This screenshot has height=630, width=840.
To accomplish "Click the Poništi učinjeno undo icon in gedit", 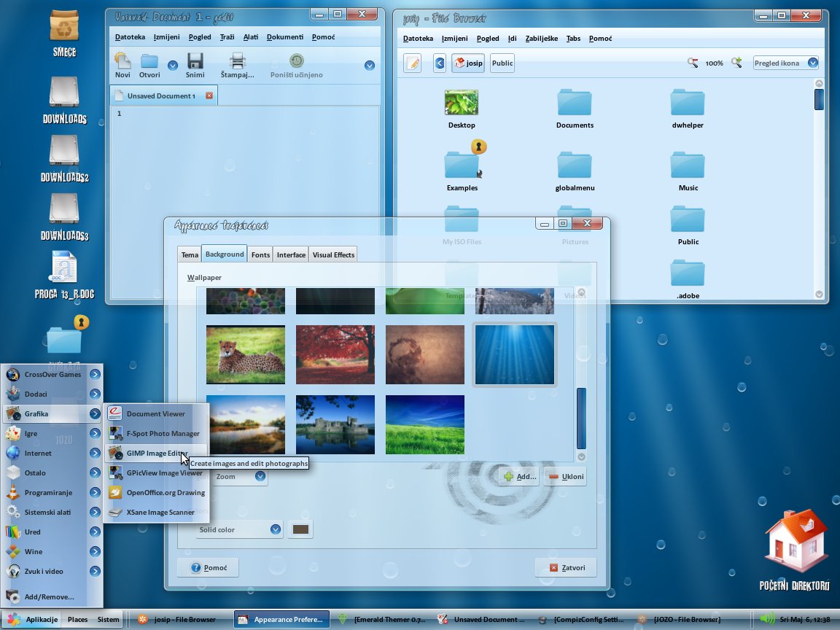I will pos(296,61).
